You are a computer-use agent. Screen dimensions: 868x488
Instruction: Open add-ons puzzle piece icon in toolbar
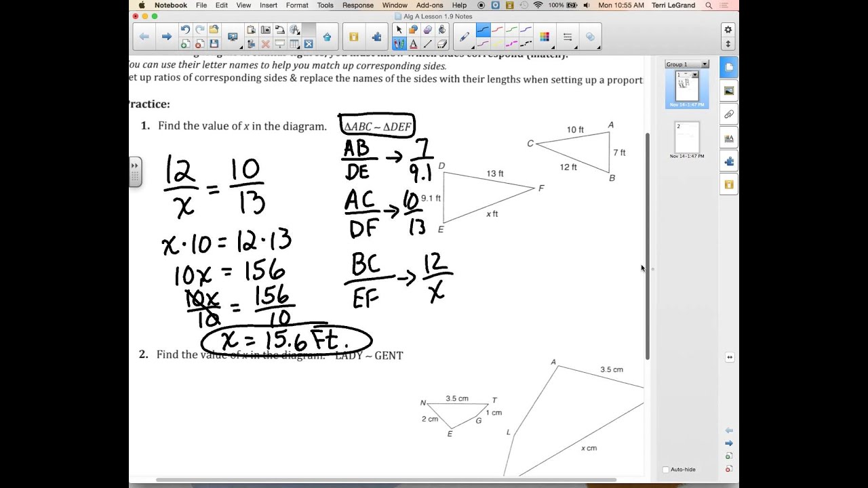[376, 37]
